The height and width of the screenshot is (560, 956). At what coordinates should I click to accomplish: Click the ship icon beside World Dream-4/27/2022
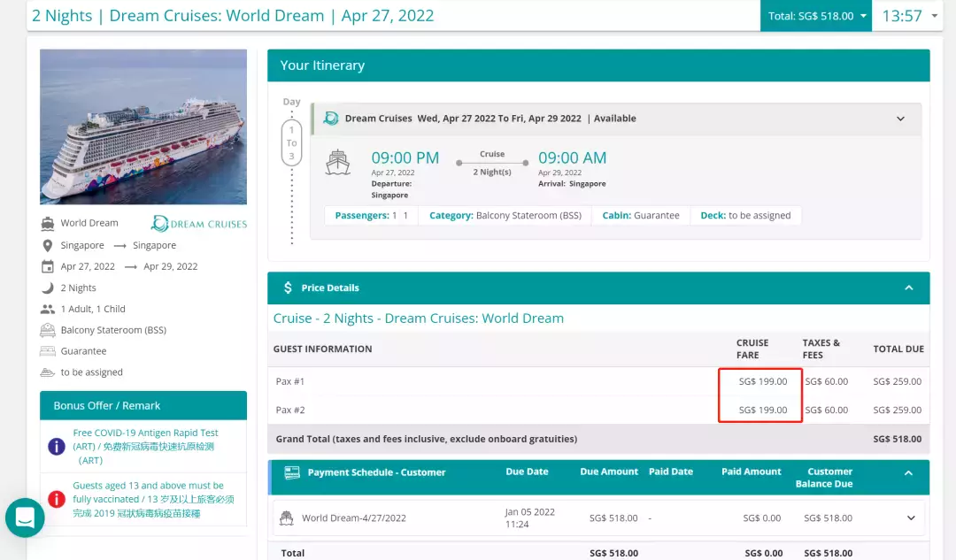(x=287, y=518)
